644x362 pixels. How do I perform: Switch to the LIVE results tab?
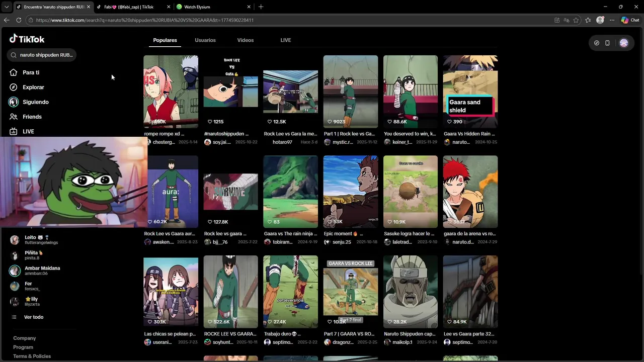[x=286, y=40]
